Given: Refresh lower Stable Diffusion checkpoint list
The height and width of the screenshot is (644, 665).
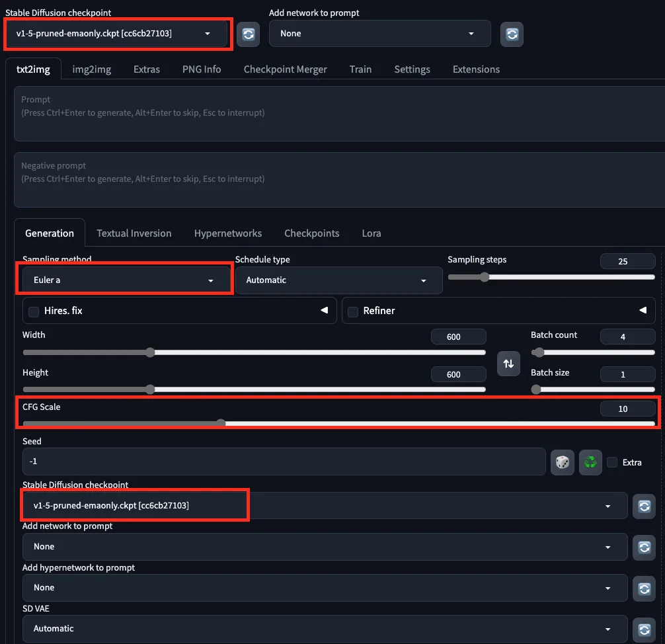Looking at the screenshot, I should click(644, 506).
